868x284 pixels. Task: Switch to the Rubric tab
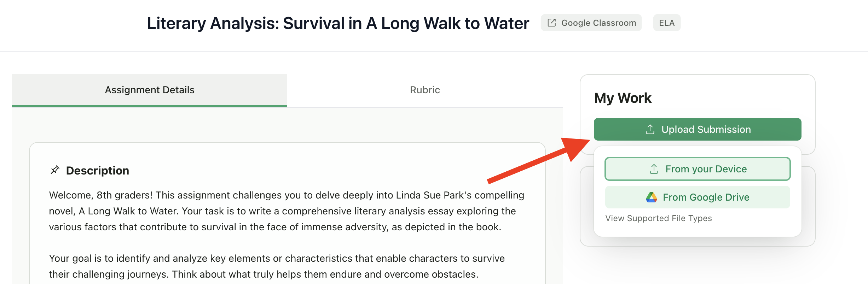pyautogui.click(x=424, y=90)
